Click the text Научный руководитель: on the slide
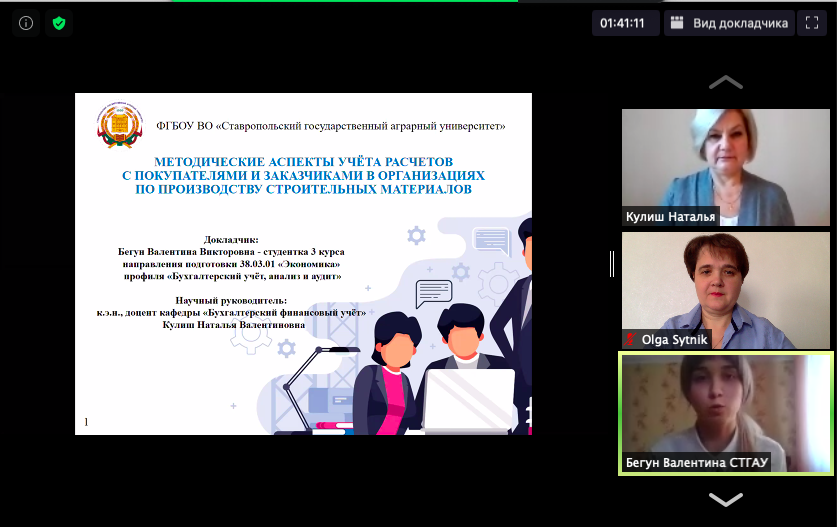Screen dimensions: 837x527 pyautogui.click(x=231, y=301)
